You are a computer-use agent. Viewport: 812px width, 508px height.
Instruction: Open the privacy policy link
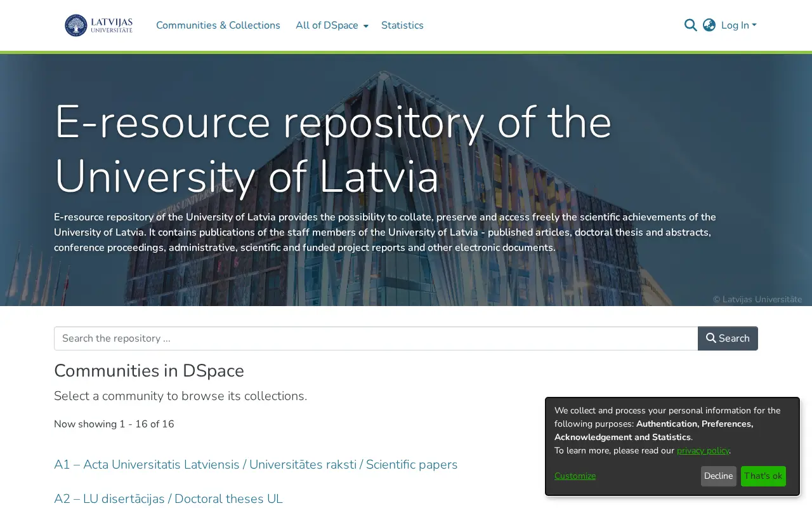[703, 451]
